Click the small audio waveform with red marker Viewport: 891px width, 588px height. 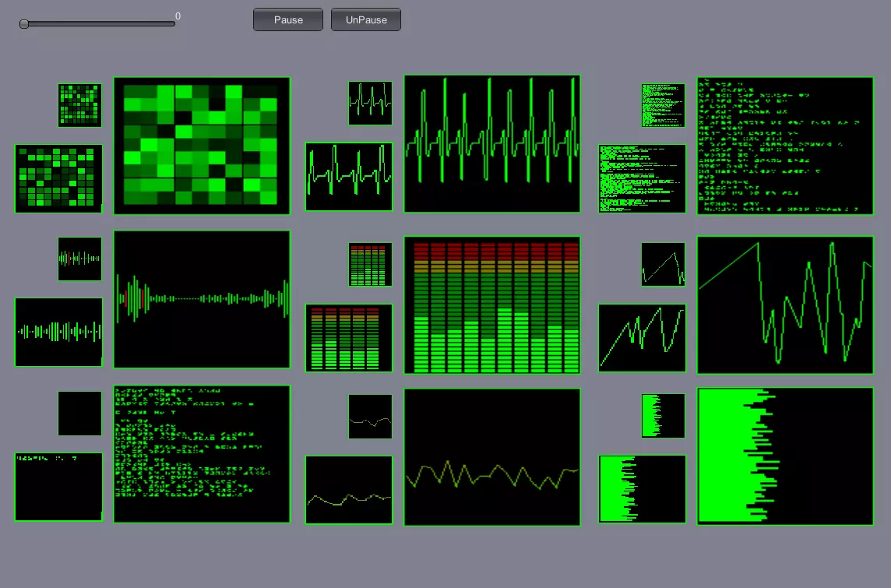[79, 259]
